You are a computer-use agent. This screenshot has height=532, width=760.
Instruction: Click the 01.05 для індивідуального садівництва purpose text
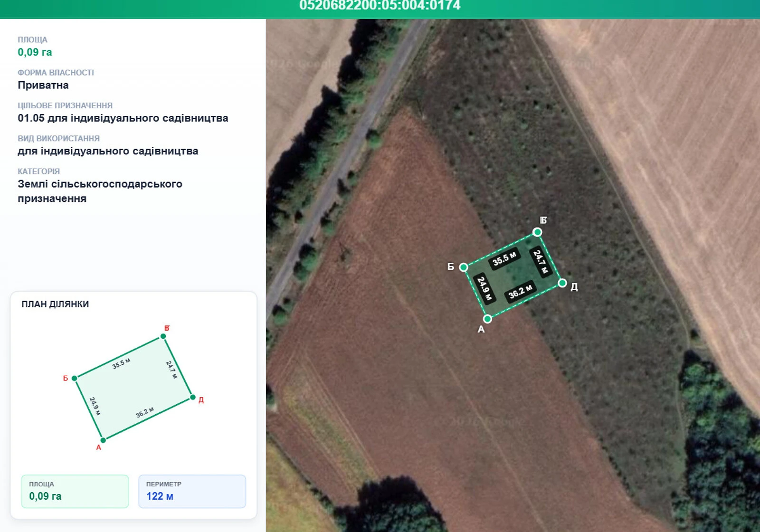pyautogui.click(x=123, y=118)
